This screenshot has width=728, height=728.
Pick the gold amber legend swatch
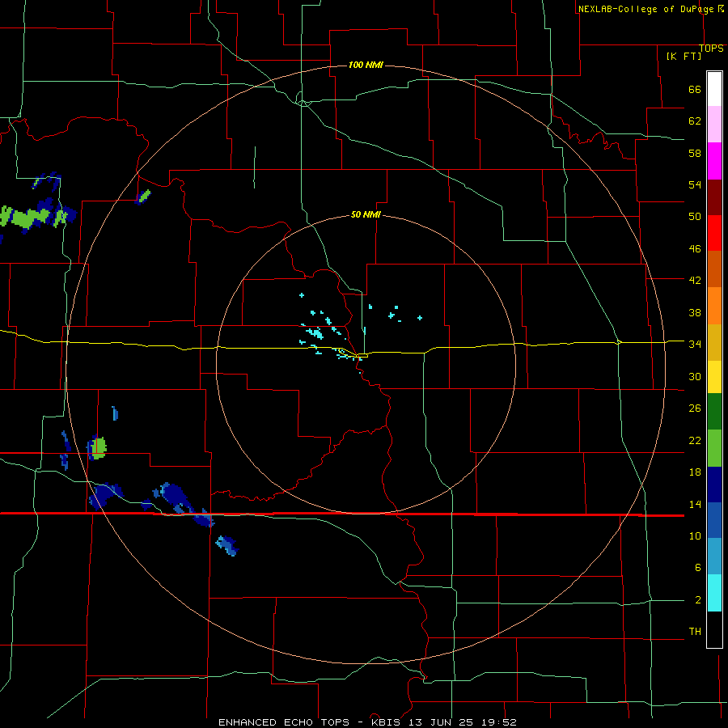[714, 342]
